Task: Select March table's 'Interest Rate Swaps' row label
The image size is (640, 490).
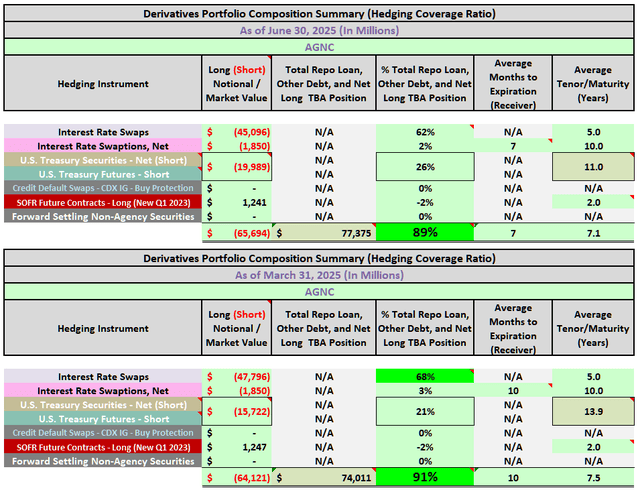Action: [x=103, y=376]
